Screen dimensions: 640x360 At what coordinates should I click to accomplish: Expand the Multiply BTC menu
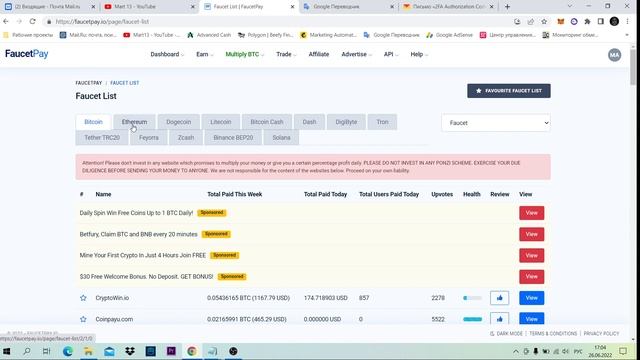click(244, 54)
